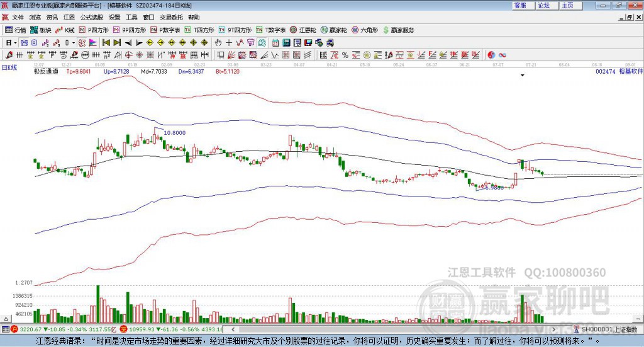
Task: Open the 交易委托 menu
Action: (171, 17)
